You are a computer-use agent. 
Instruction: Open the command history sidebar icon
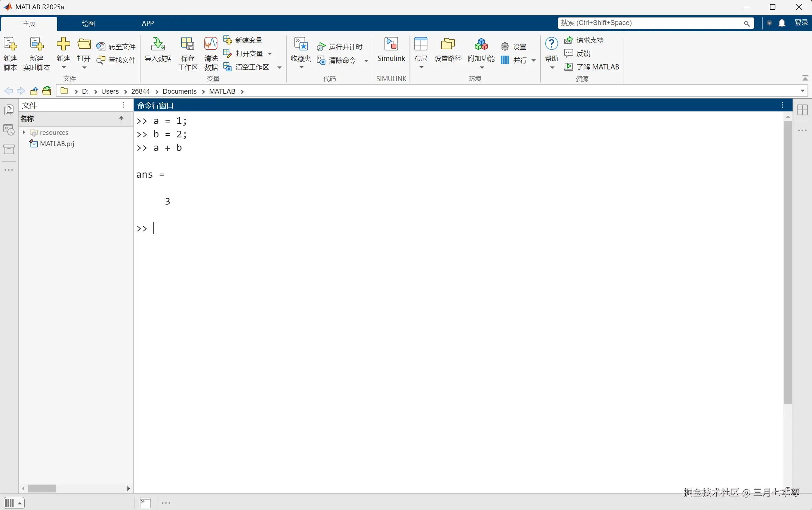(9, 130)
